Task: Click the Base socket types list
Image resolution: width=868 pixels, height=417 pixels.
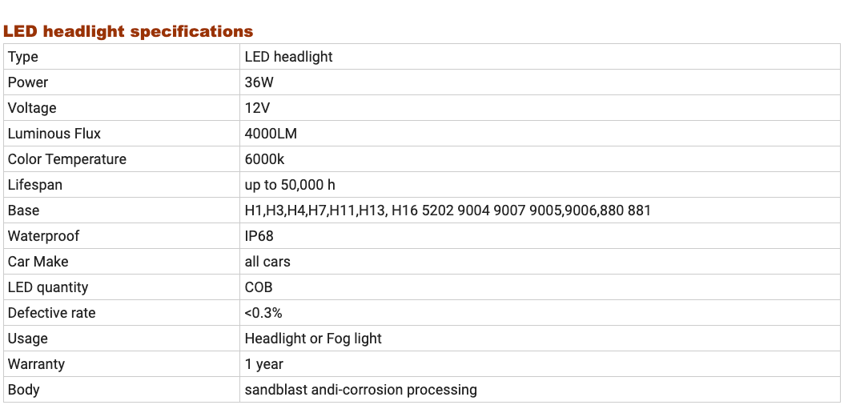Action: tap(448, 211)
